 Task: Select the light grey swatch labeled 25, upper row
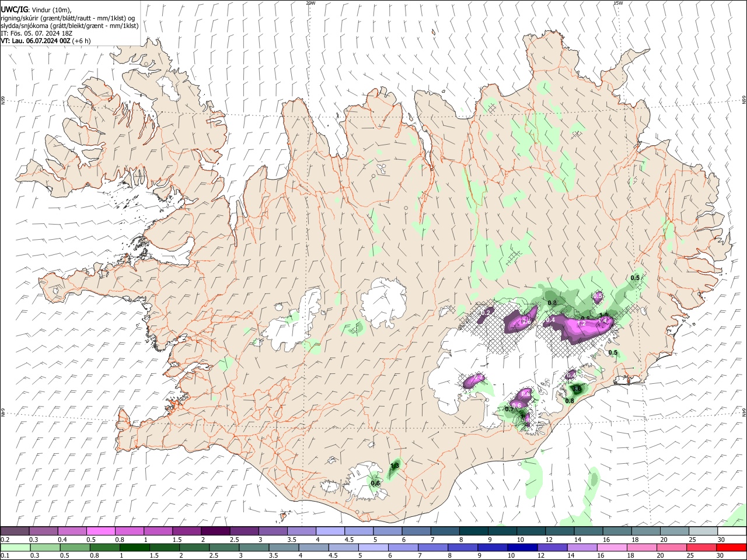point(703,531)
